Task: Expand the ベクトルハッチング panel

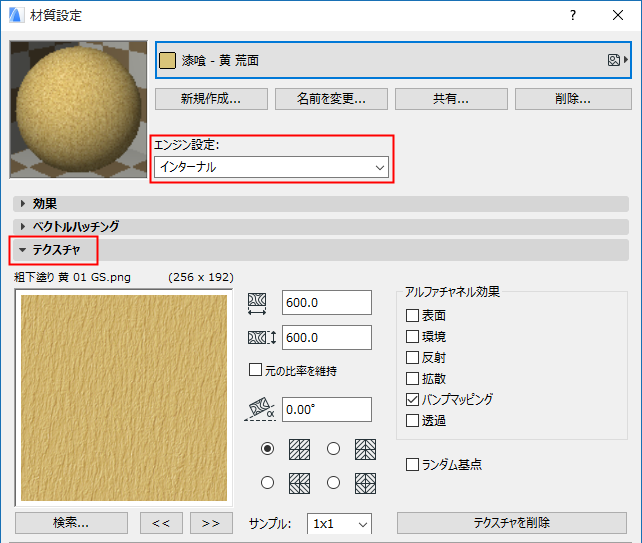Action: tap(321, 226)
